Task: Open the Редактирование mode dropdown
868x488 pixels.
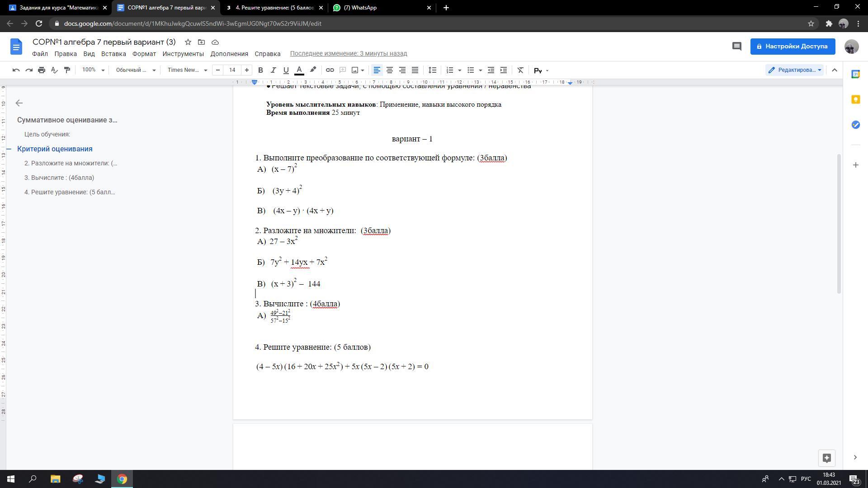Action: (795, 70)
